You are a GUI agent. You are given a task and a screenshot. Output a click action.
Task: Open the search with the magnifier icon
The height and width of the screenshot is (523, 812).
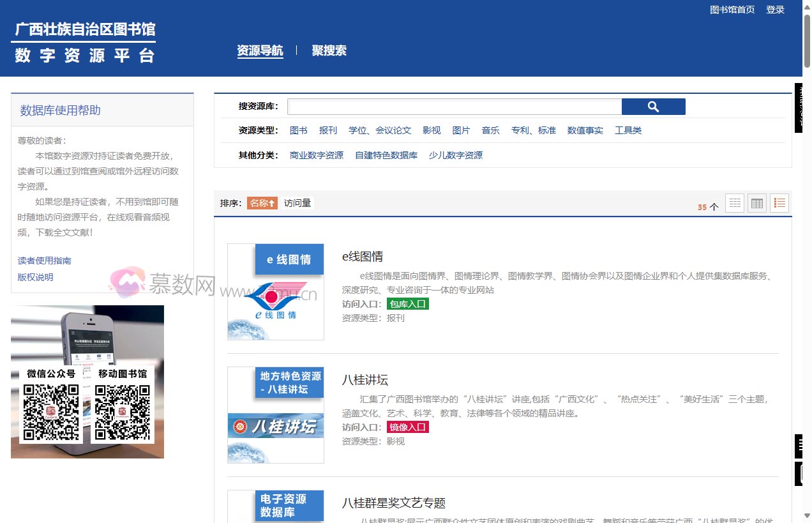click(653, 106)
